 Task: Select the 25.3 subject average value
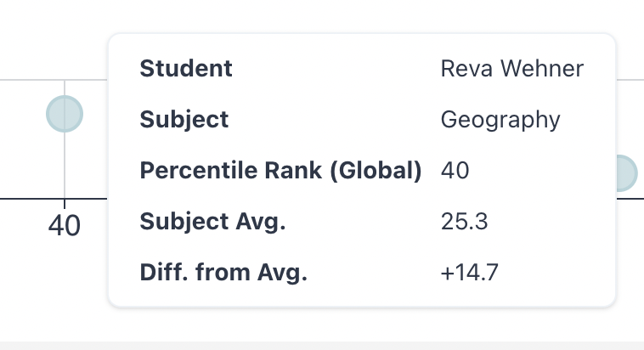(x=464, y=222)
